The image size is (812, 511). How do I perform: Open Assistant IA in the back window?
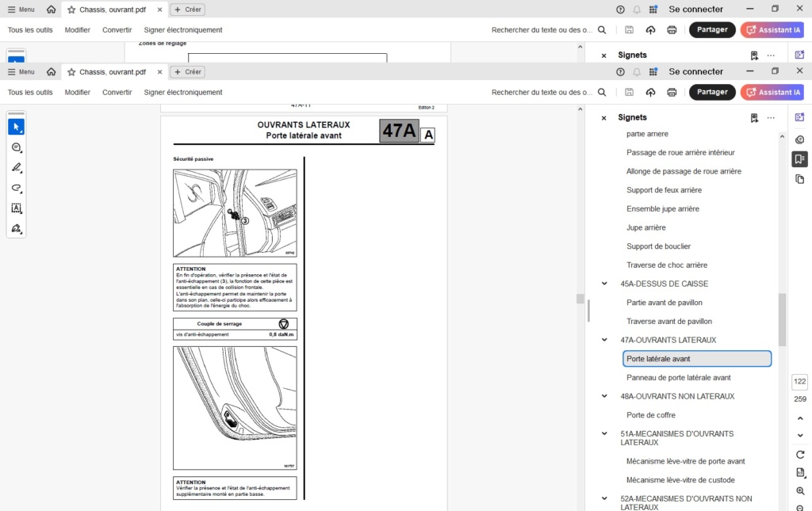click(772, 29)
